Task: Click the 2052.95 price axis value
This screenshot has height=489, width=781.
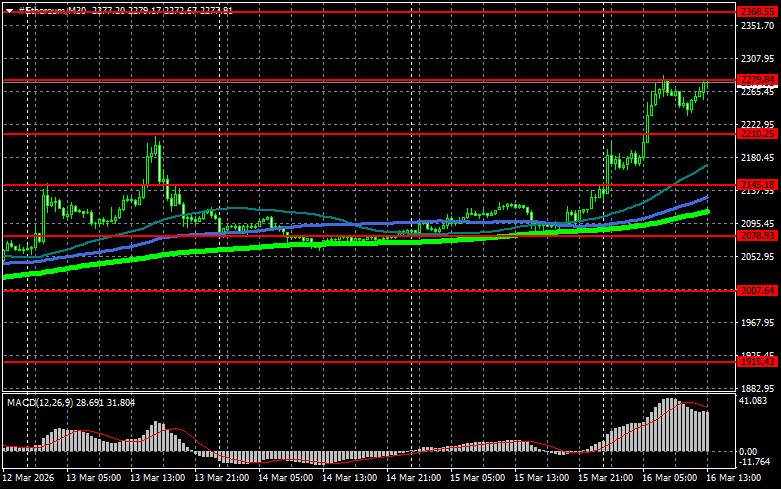Action: tap(758, 256)
